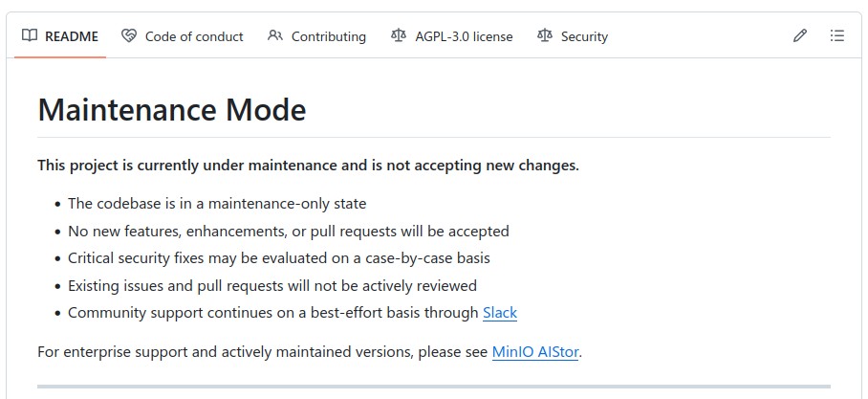The width and height of the screenshot is (868, 399).
Task: Click the scales icon beside AGPL-3.0 license
Action: (399, 36)
